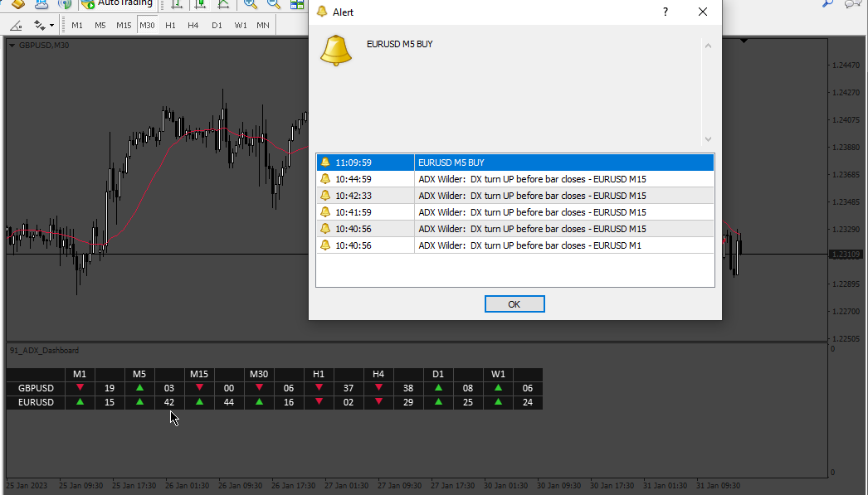Click the chart shift marker triangle
868x495 pixels.
coord(744,41)
